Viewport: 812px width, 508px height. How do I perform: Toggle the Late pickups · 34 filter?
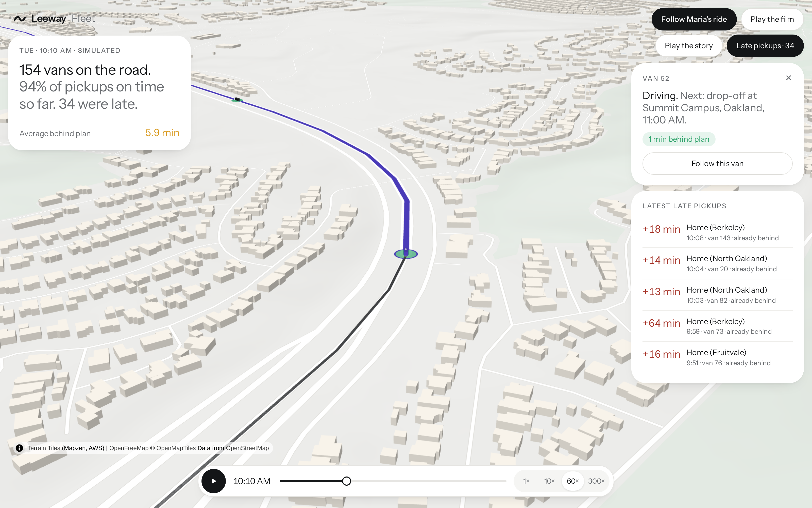pyautogui.click(x=765, y=46)
